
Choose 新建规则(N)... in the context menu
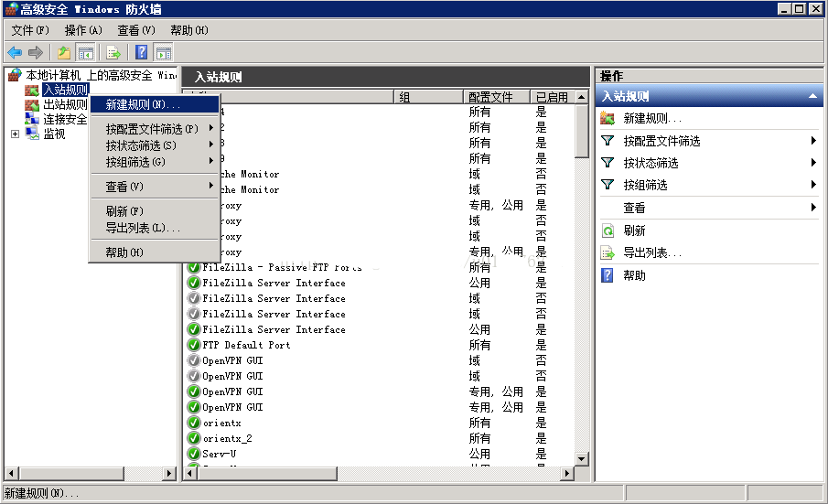pyautogui.click(x=155, y=104)
